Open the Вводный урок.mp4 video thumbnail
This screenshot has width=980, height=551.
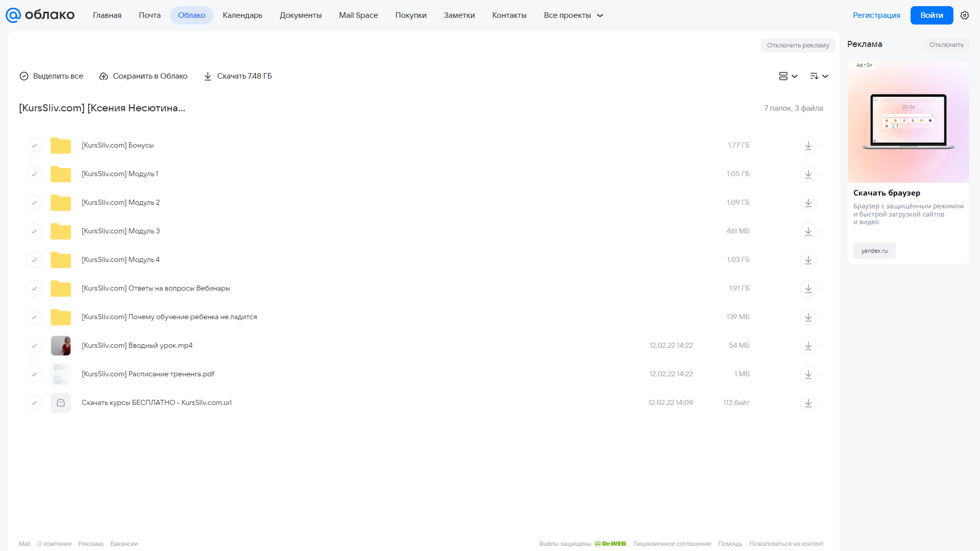(x=61, y=346)
